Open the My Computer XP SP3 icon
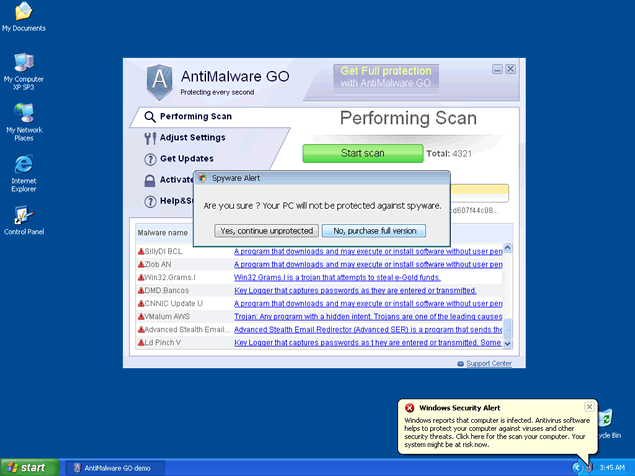The width and height of the screenshot is (635, 476). (23, 63)
